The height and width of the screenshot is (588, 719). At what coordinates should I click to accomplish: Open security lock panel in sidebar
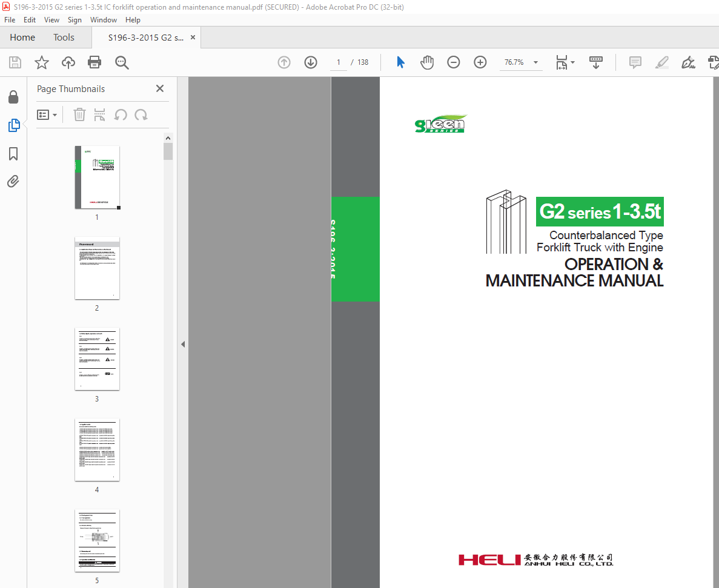(13, 97)
